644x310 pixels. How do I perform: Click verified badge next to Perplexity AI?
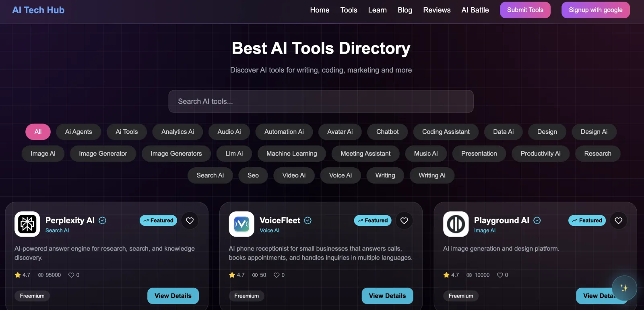click(x=103, y=221)
